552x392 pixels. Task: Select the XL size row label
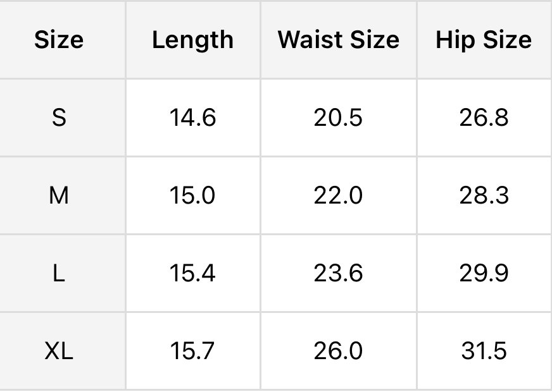click(x=59, y=351)
